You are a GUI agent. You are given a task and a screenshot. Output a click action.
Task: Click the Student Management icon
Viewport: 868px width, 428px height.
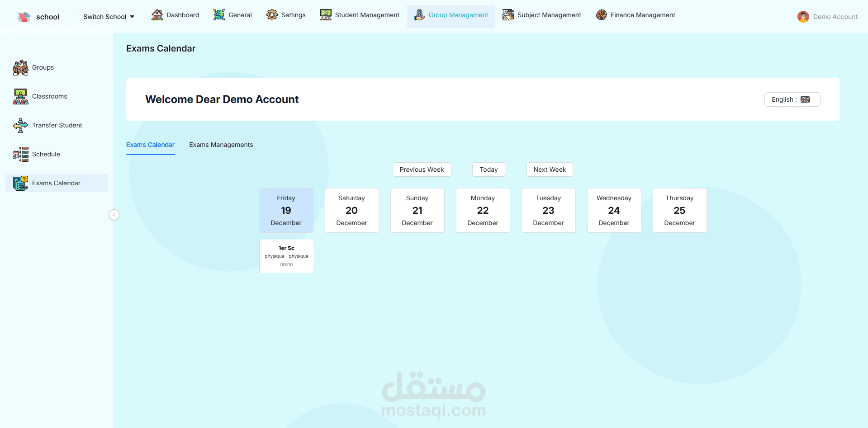[x=326, y=15]
